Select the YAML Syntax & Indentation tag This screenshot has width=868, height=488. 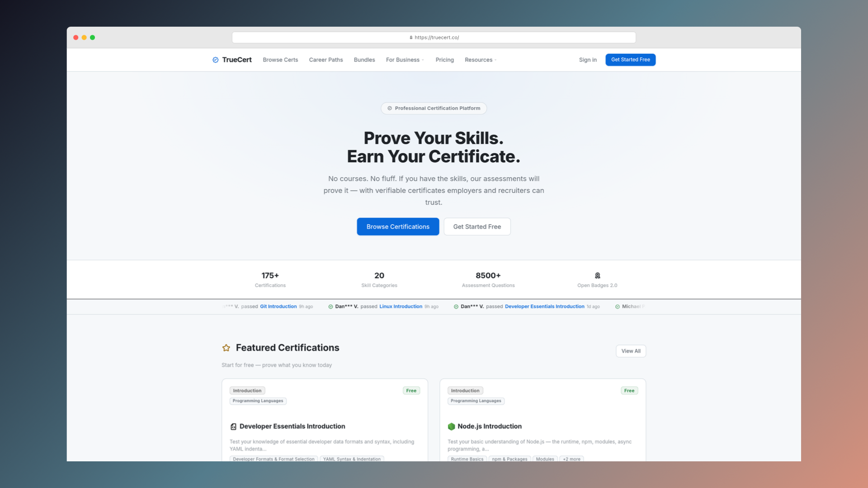coord(352,459)
